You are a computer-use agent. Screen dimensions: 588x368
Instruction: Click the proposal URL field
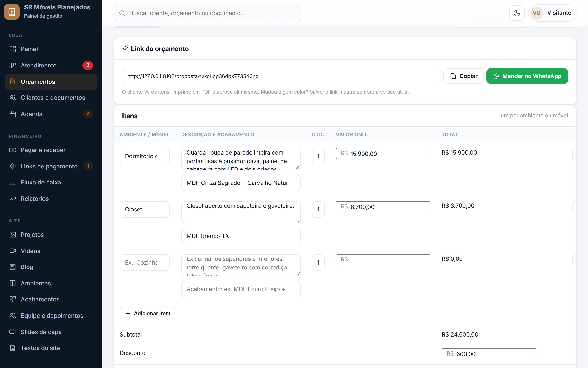281,76
